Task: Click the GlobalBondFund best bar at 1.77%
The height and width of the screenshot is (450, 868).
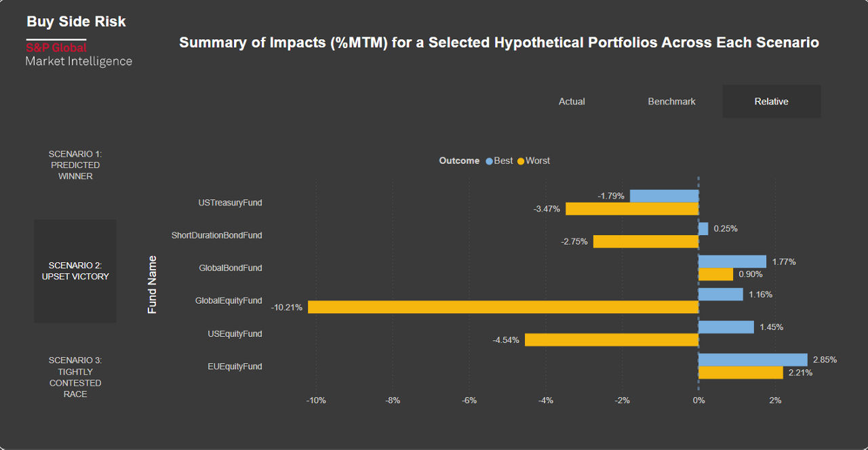Action: tap(732, 262)
